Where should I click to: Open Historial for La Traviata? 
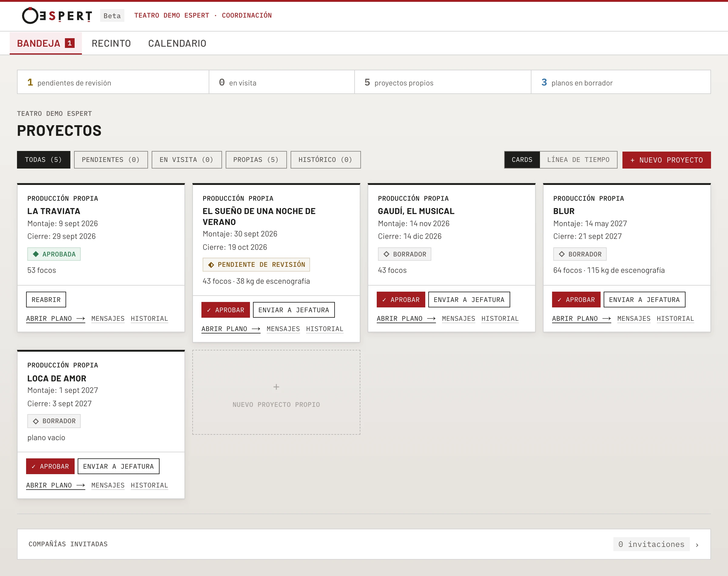coord(150,318)
